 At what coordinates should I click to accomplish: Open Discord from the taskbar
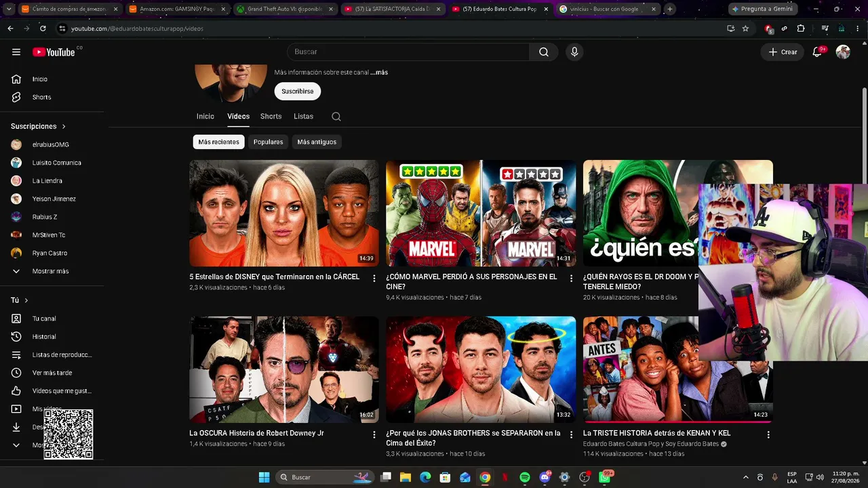point(545,477)
